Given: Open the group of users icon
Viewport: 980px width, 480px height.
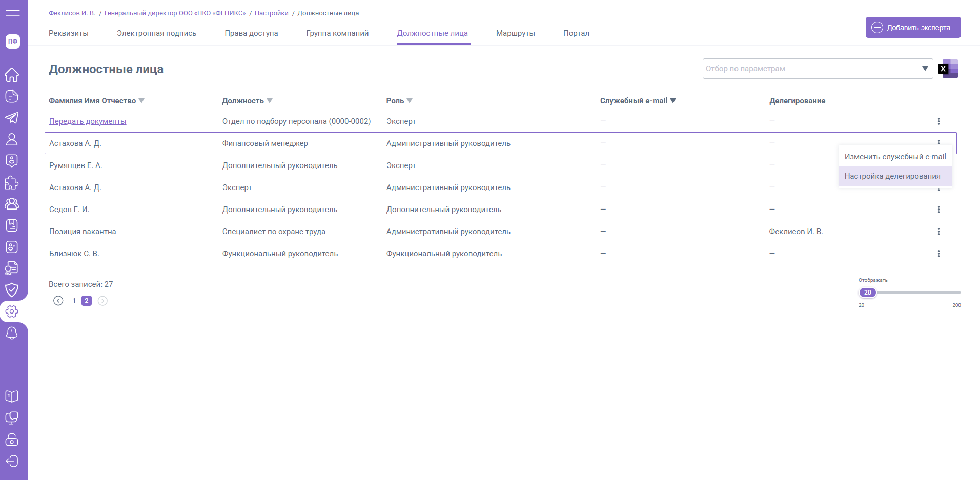Looking at the screenshot, I should pos(12,204).
